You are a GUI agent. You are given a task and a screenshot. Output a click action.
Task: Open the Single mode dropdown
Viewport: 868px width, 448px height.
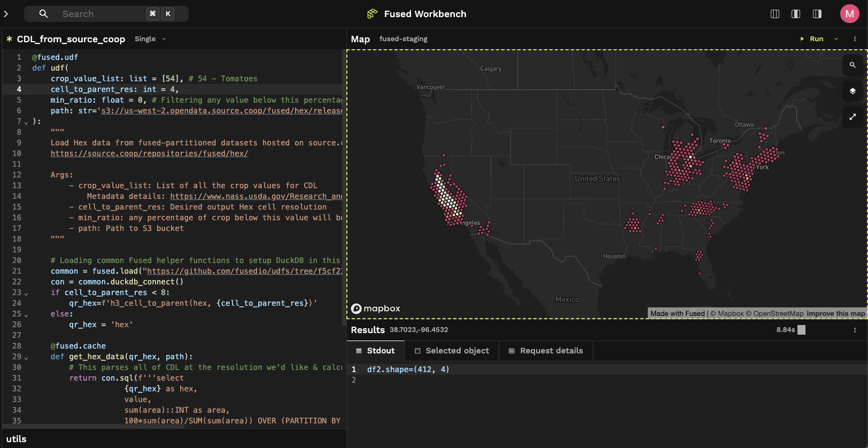[x=150, y=39]
